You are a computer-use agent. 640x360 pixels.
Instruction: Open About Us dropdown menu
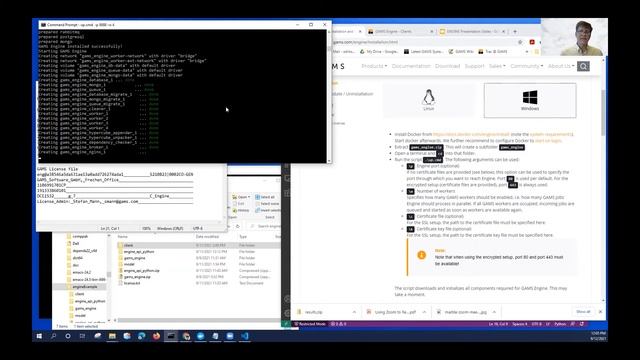(x=561, y=66)
